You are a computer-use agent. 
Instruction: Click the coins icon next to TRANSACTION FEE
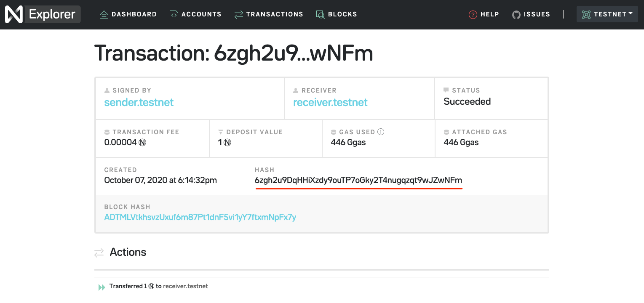107,132
